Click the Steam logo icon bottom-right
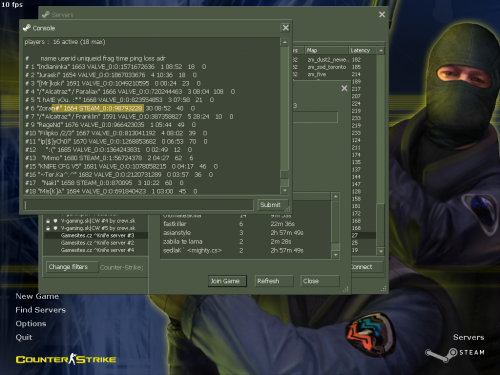The width and height of the screenshot is (500, 375). [x=441, y=355]
